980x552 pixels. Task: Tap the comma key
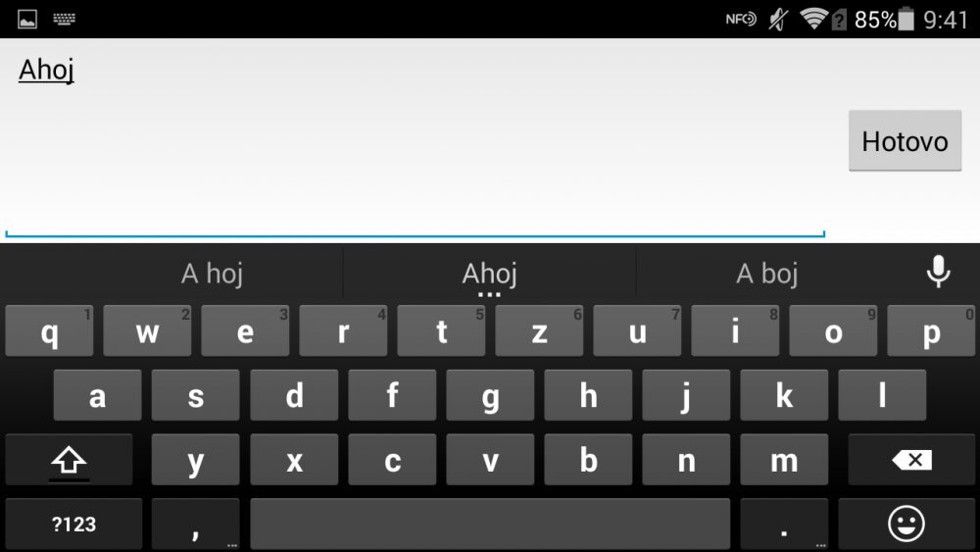tap(196, 524)
